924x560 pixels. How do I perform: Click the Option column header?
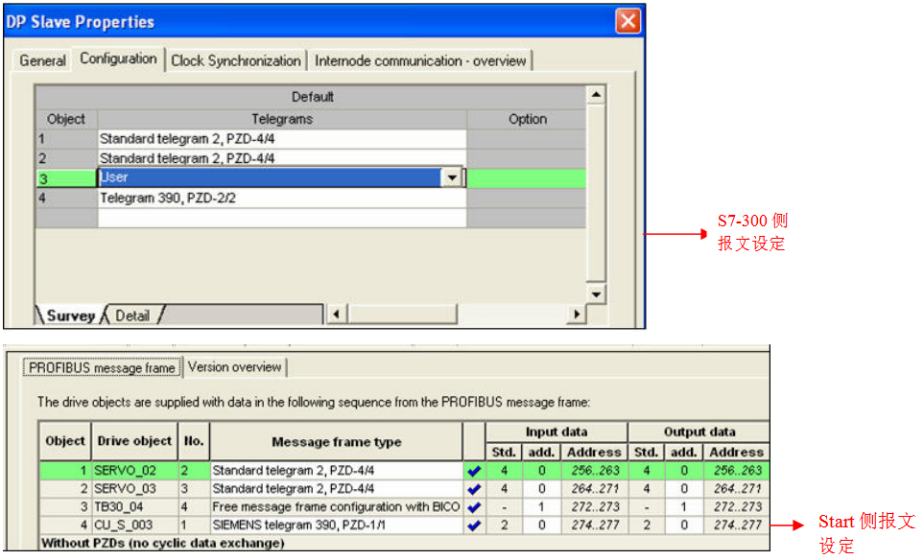[527, 119]
